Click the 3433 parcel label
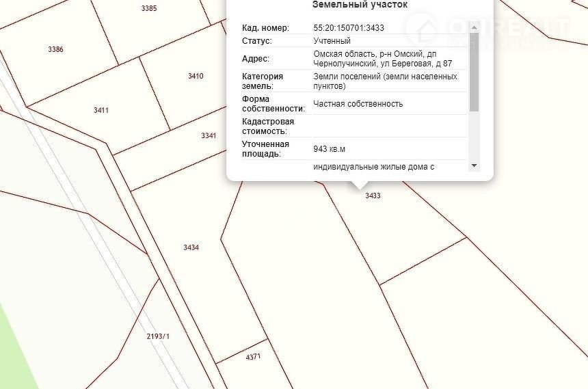588x389 pixels. pos(373,196)
